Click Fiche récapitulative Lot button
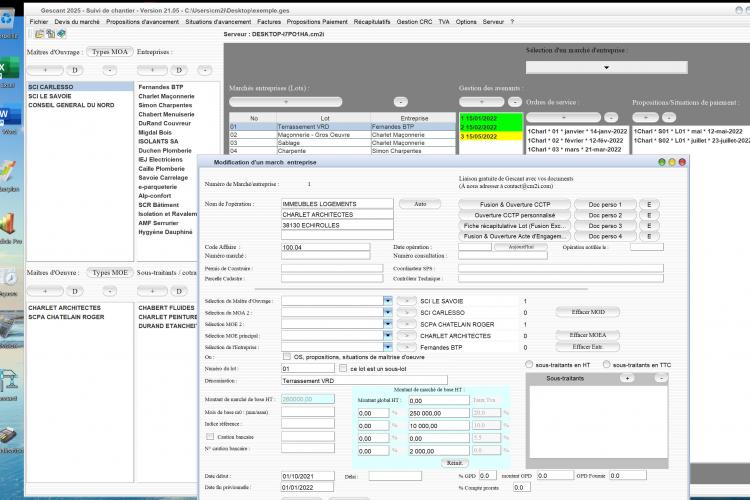750x500 pixels. (515, 226)
